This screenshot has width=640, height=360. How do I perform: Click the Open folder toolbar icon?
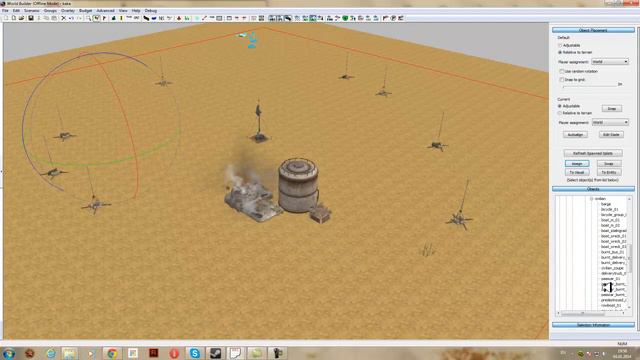22,18
